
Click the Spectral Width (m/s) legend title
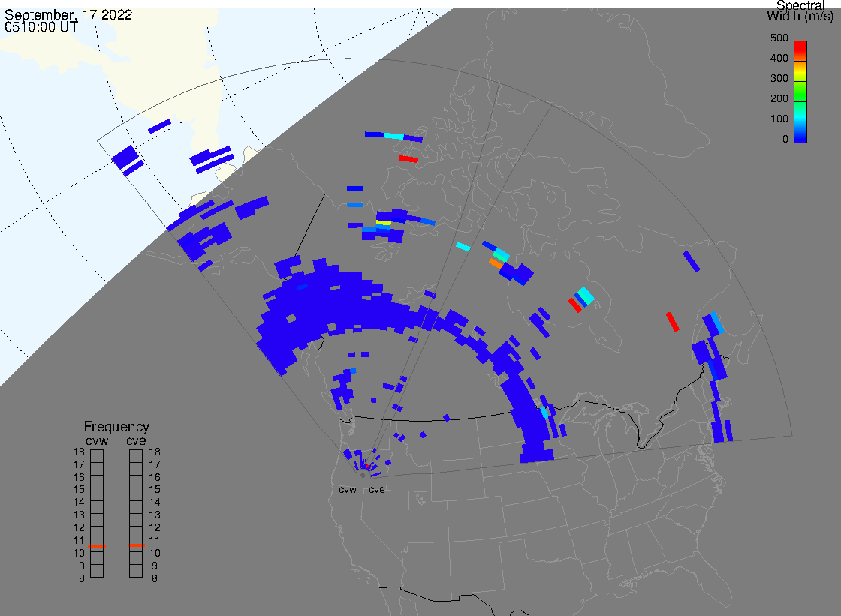point(800,11)
